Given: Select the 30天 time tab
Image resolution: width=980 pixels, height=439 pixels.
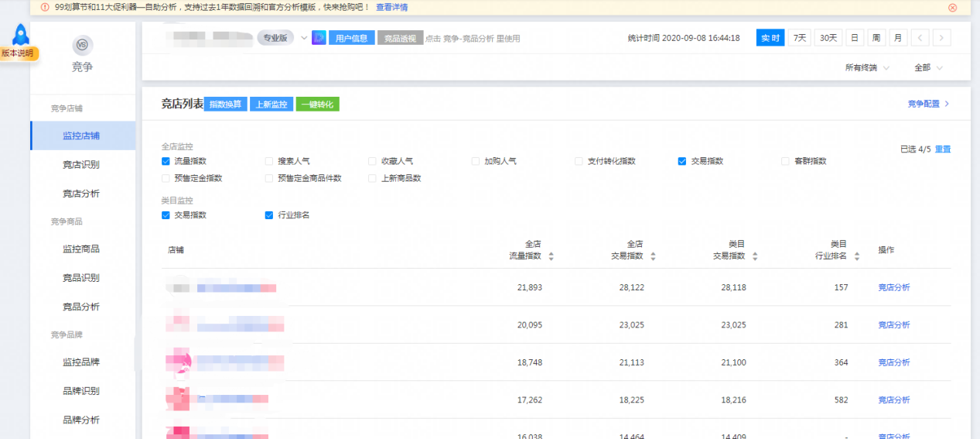Looking at the screenshot, I should click(x=828, y=37).
